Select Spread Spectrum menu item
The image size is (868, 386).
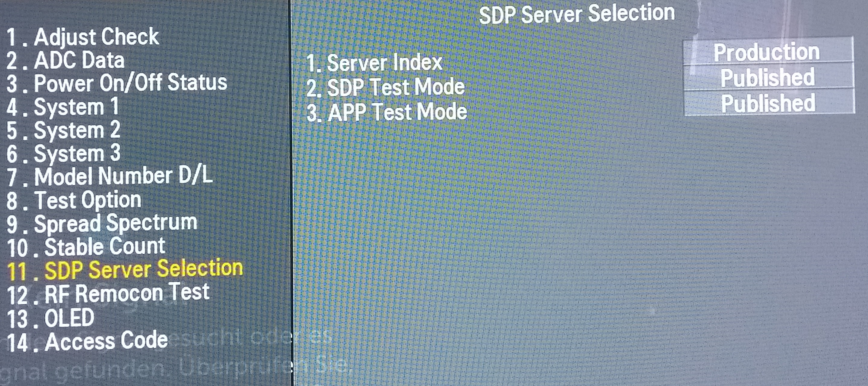pyautogui.click(x=102, y=224)
